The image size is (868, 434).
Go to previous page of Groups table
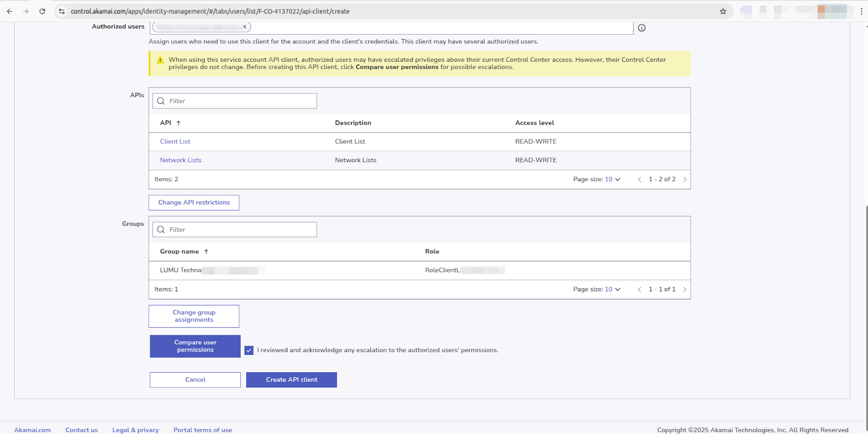[x=640, y=290]
